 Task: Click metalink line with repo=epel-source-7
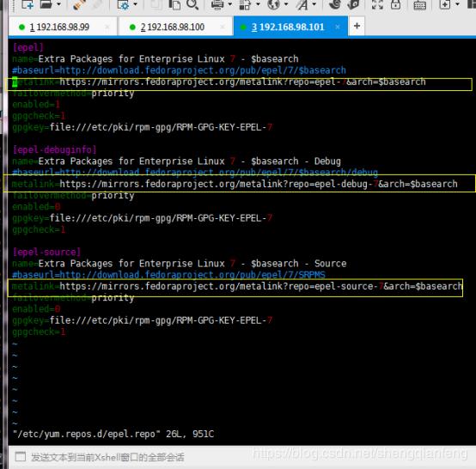(x=237, y=286)
